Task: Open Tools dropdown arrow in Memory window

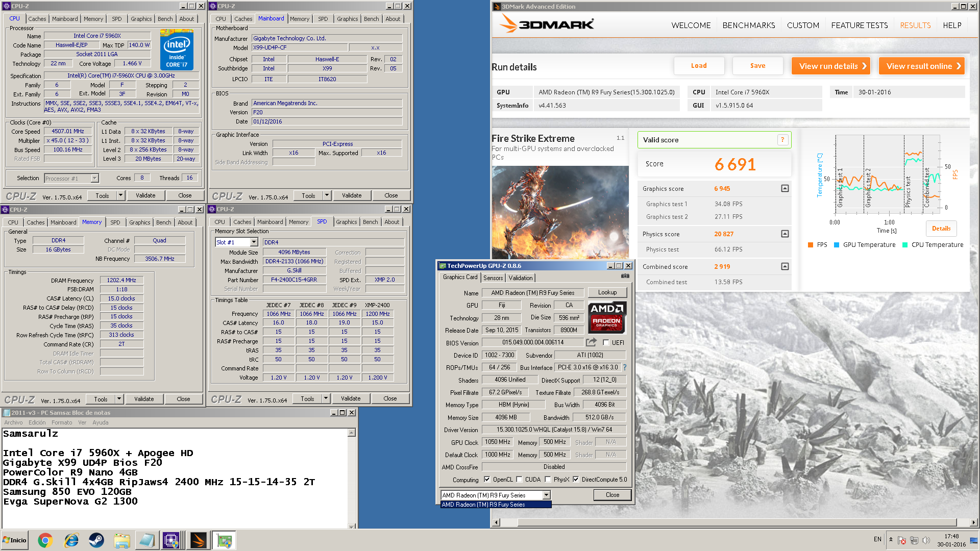Action: point(119,399)
